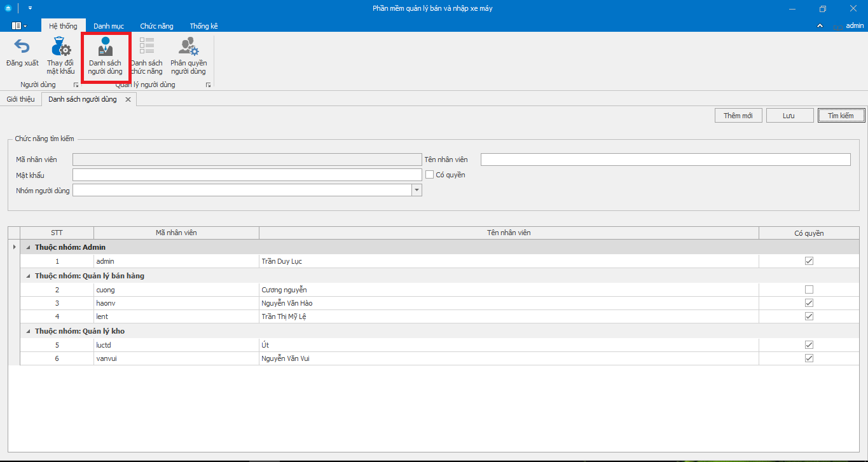Screen dimensions: 868x462
Task: Click the Tên nhân viên search field
Action: [666, 160]
